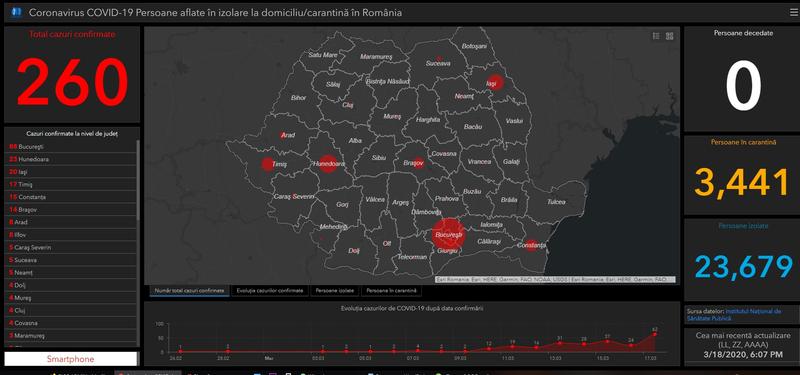Click the Iași case circle on map
800x375 pixels.
494,82
